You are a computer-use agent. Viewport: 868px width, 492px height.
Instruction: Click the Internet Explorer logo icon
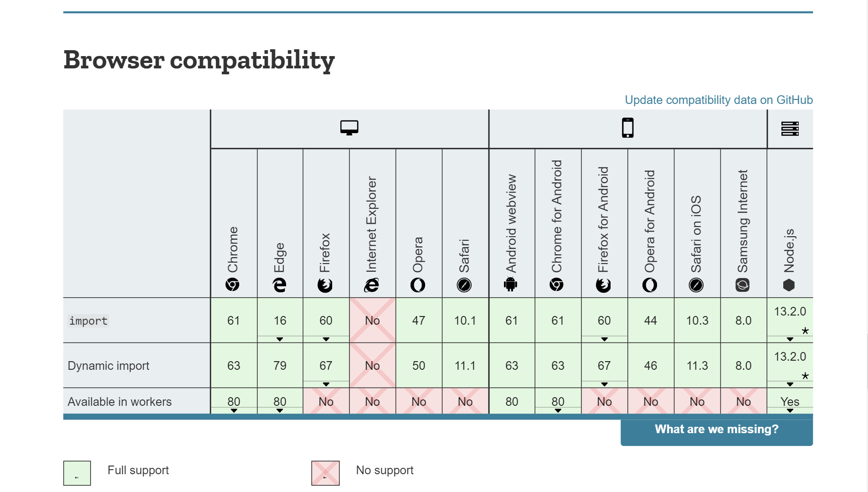pyautogui.click(x=372, y=285)
